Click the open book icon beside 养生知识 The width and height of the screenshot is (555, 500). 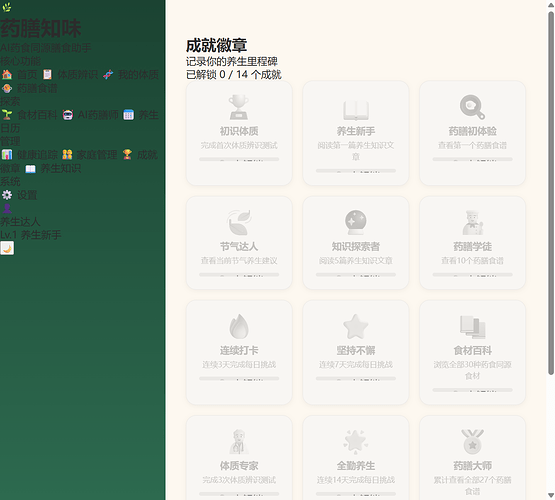pyautogui.click(x=30, y=168)
